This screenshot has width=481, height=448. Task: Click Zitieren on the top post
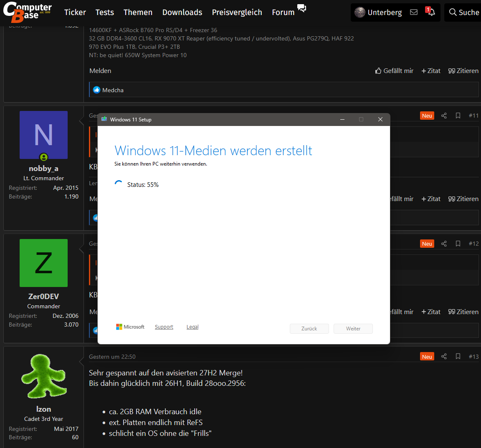pyautogui.click(x=463, y=71)
